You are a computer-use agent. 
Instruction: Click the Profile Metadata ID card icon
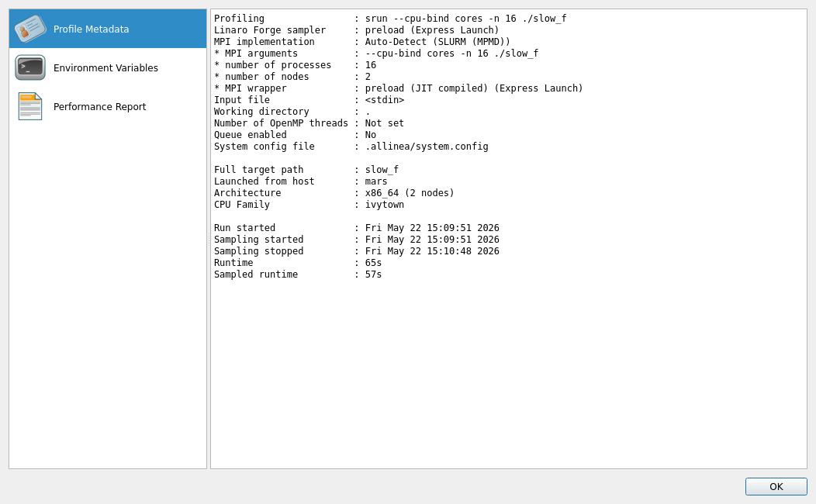(30, 29)
